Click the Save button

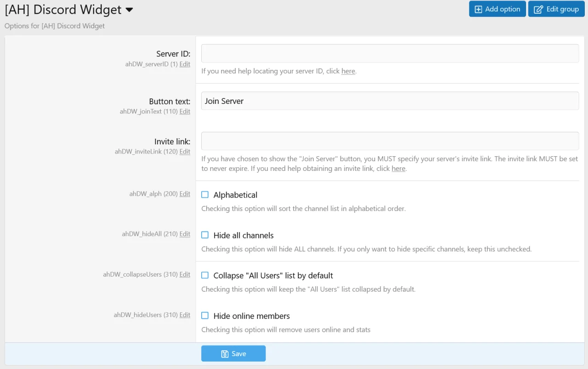(x=233, y=353)
